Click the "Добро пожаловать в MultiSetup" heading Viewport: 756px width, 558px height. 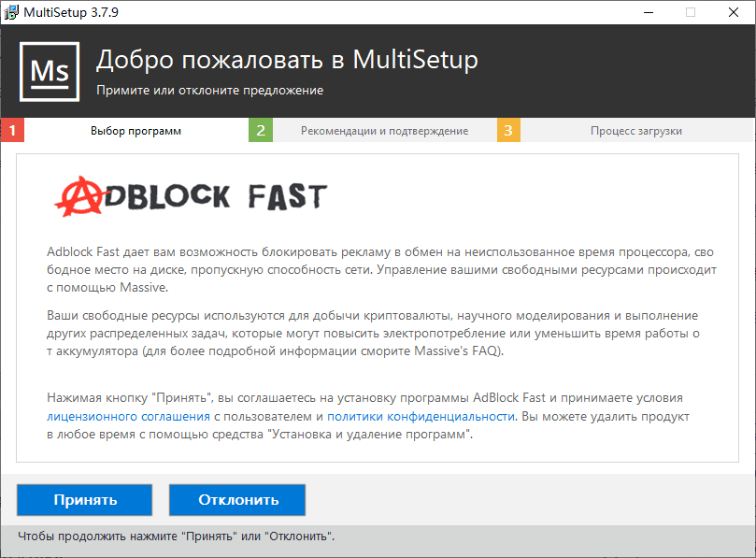287,61
